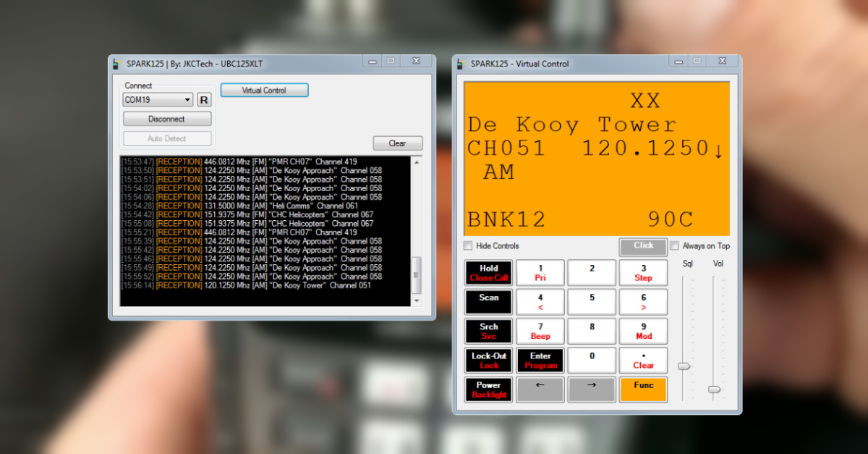Click the Power / Backlight key
The height and width of the screenshot is (454, 868).
(489, 390)
